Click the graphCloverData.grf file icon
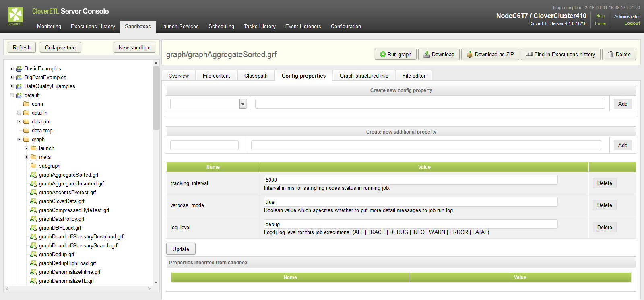644x300 pixels. click(33, 201)
